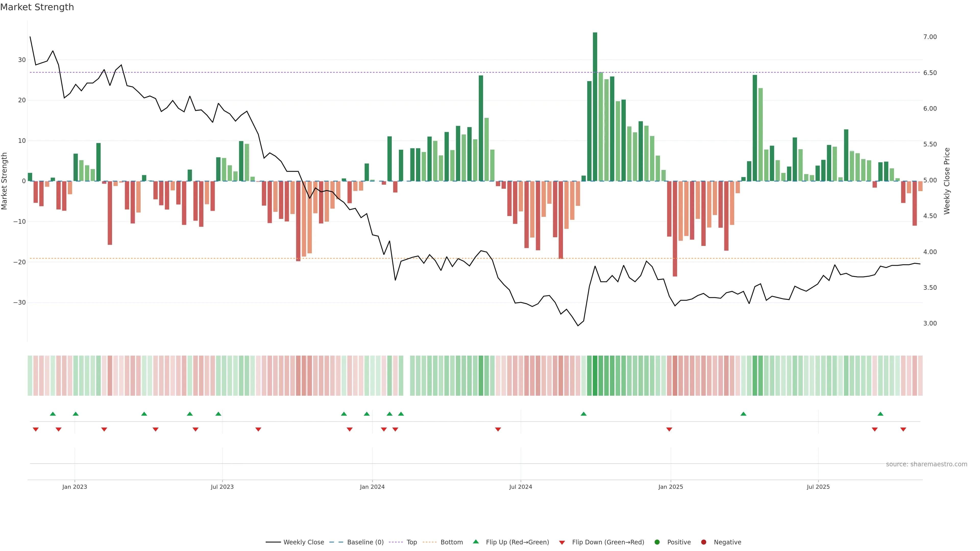Screen dimensions: 980x551
Task: Click the green flip-up triangle before July 2023
Action: pos(218,414)
